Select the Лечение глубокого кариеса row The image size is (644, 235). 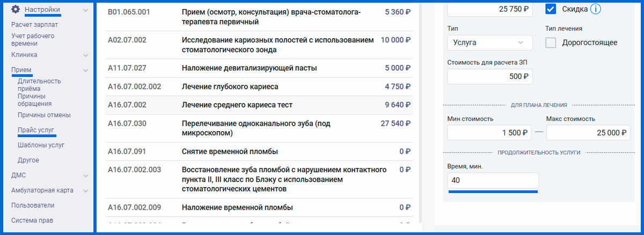[260, 87]
